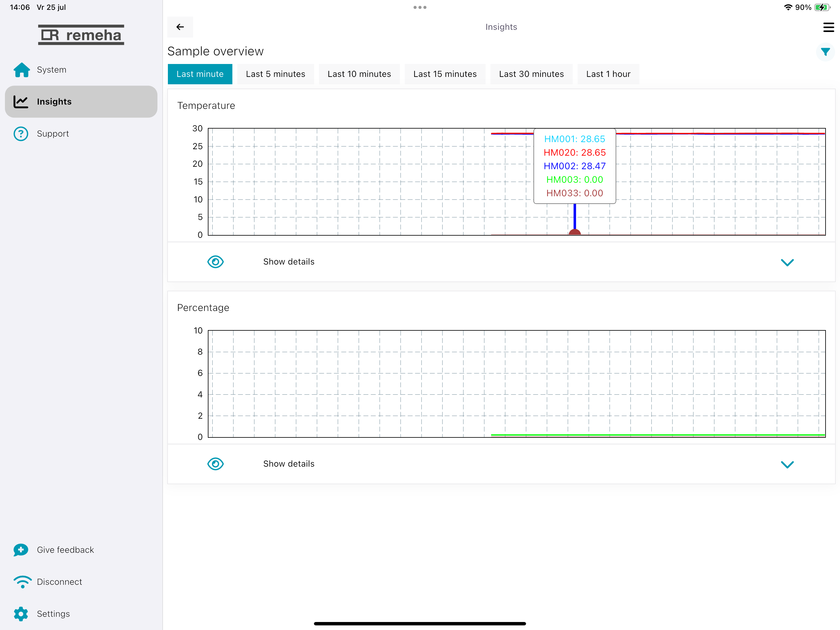This screenshot has width=840, height=630.
Task: Click the Give feedback speech bubble icon
Action: tap(21, 550)
